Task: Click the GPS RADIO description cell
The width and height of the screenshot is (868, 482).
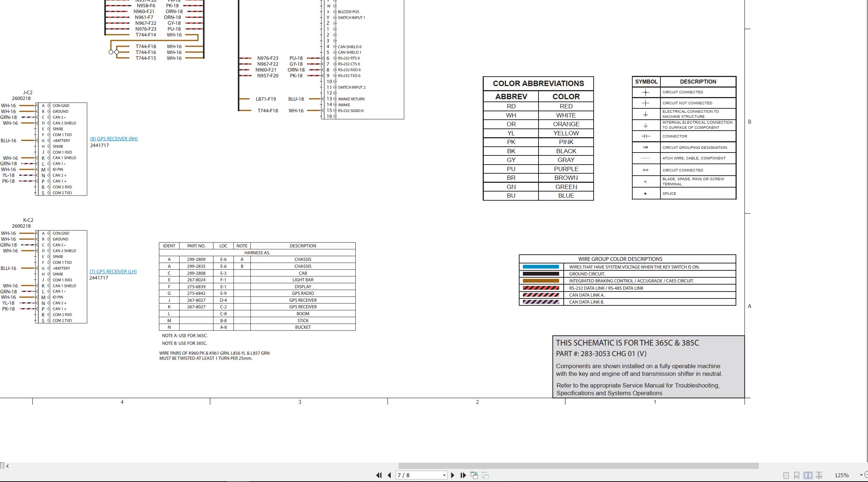Action: click(x=303, y=293)
